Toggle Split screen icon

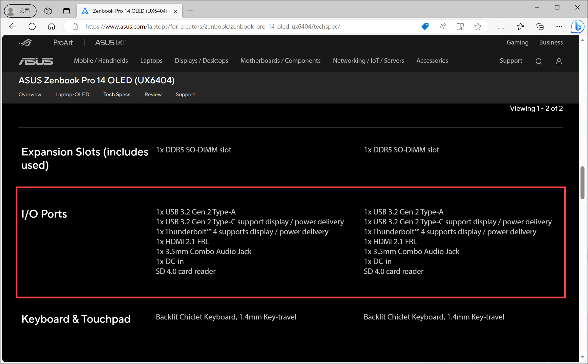point(501,26)
